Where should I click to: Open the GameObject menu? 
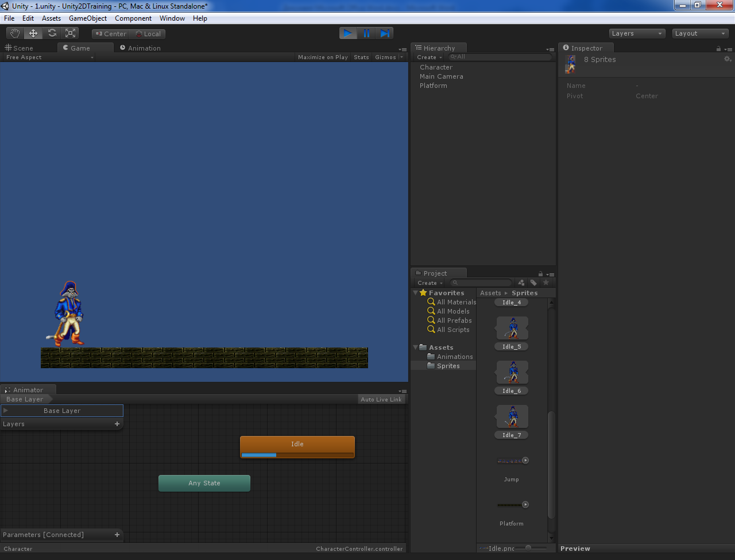pyautogui.click(x=88, y=18)
